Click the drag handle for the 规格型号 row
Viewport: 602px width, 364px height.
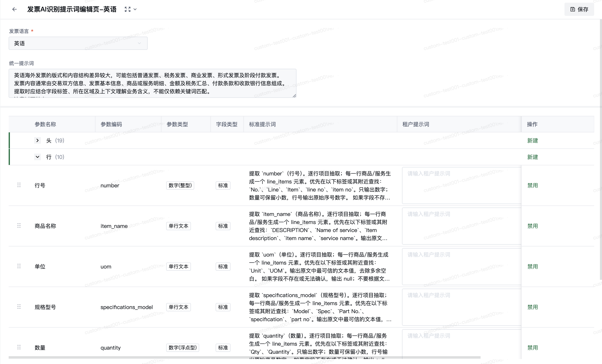tap(19, 306)
